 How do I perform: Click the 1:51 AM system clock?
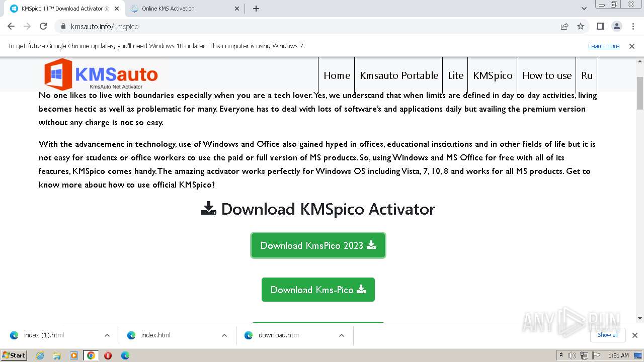point(618,355)
